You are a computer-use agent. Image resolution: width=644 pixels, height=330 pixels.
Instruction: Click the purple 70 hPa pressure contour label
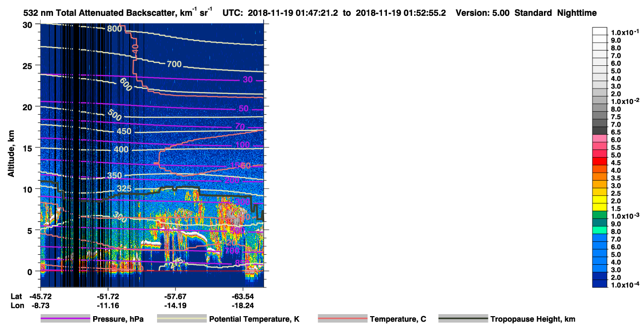[x=240, y=127]
